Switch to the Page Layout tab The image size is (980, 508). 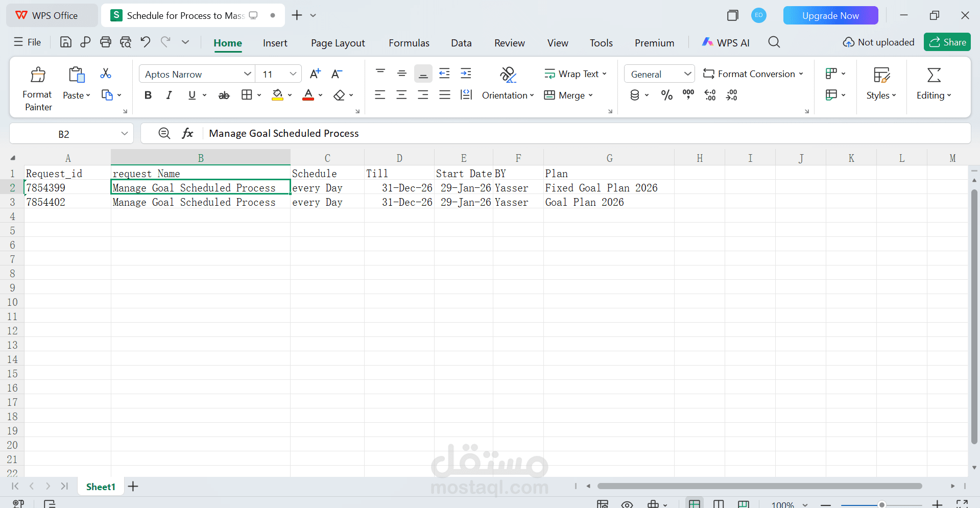[x=338, y=43]
